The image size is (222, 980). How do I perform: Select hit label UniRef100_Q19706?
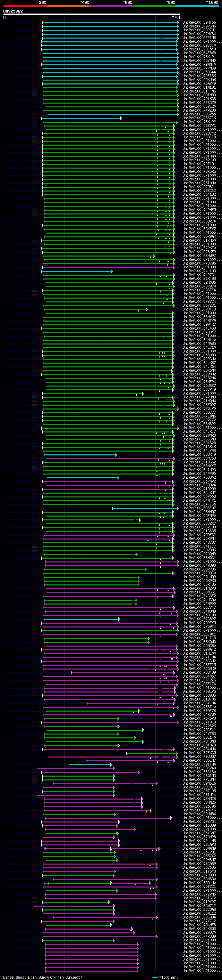click(x=199, y=699)
